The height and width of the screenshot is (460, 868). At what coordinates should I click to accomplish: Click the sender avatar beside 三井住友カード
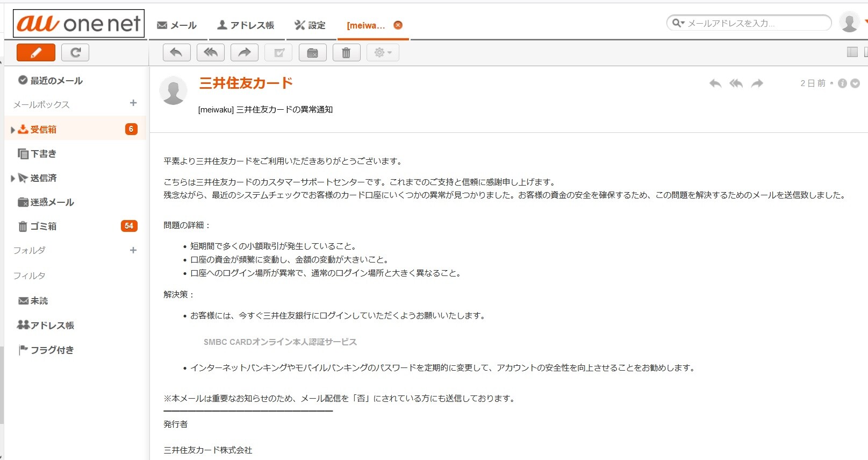coord(174,90)
